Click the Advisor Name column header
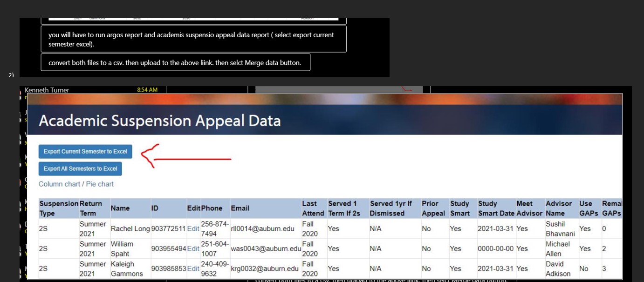 [559, 208]
